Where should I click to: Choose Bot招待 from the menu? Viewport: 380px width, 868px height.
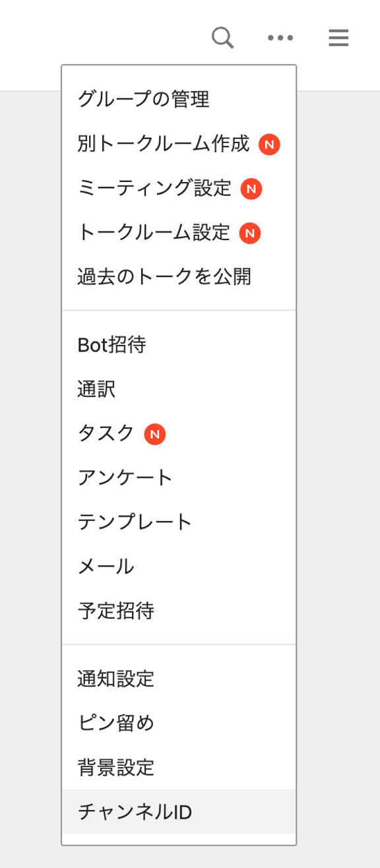point(179,345)
